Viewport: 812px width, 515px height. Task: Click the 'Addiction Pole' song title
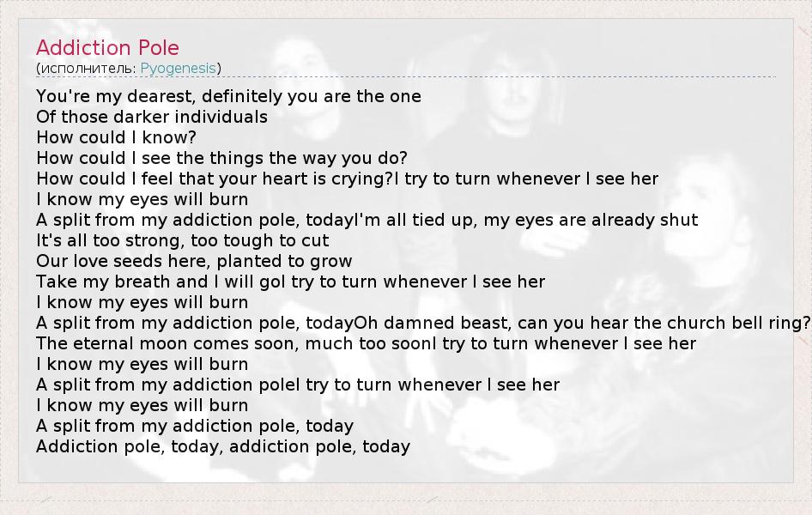coord(107,48)
